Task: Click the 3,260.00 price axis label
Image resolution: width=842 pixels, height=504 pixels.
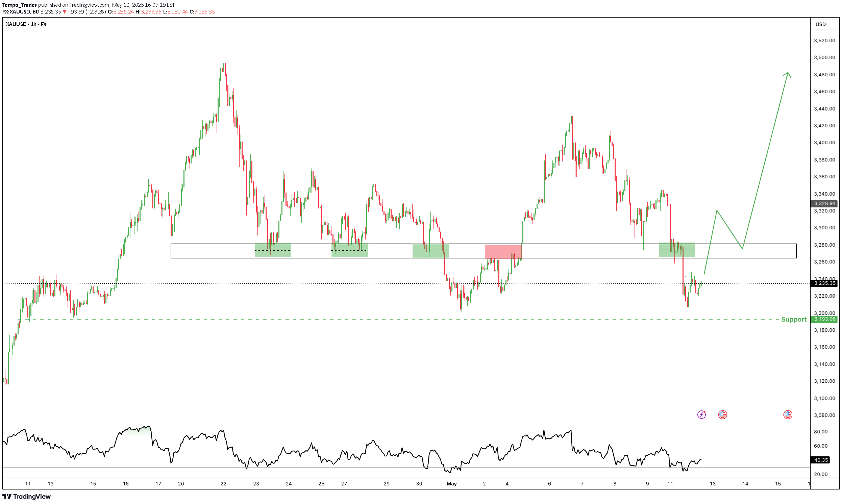Action: 825,262
